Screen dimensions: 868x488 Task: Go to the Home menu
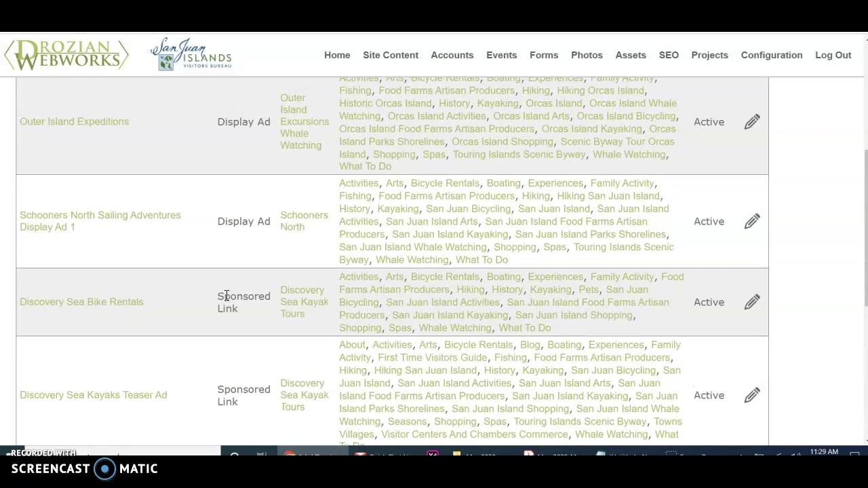click(x=337, y=55)
